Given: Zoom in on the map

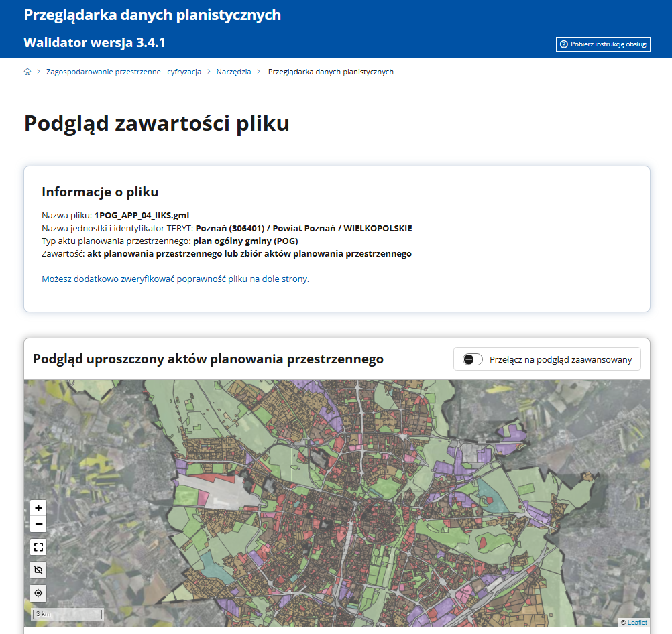Looking at the screenshot, I should point(38,508).
